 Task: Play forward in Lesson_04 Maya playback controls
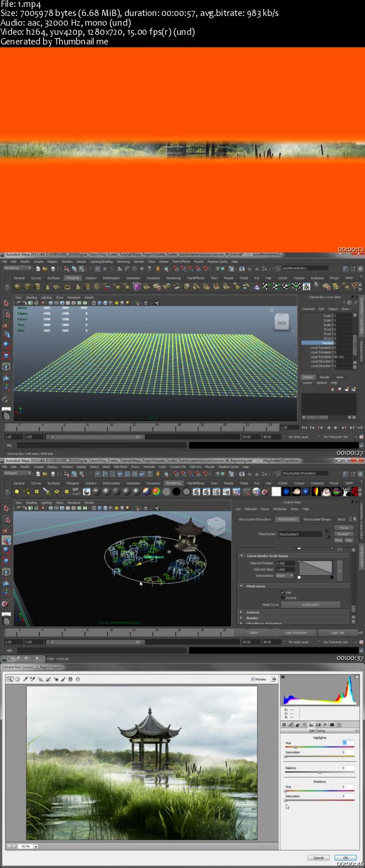point(336,427)
